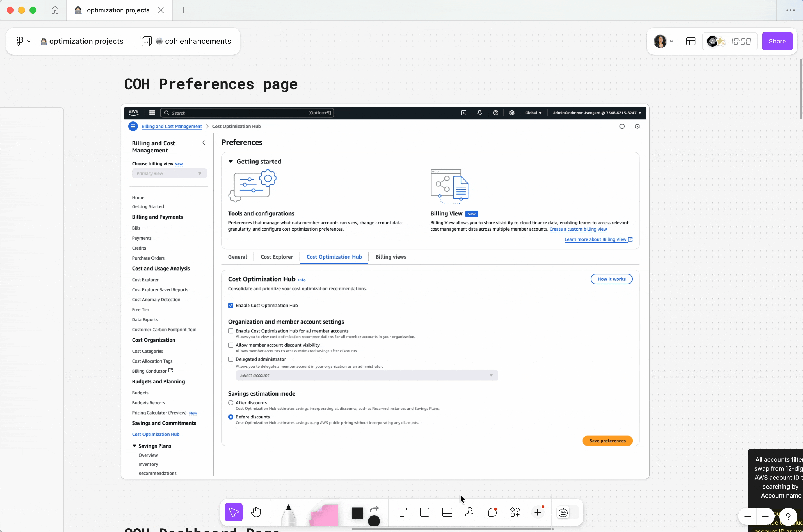Tick Allow member account discount visibility
803x532 pixels.
231,345
